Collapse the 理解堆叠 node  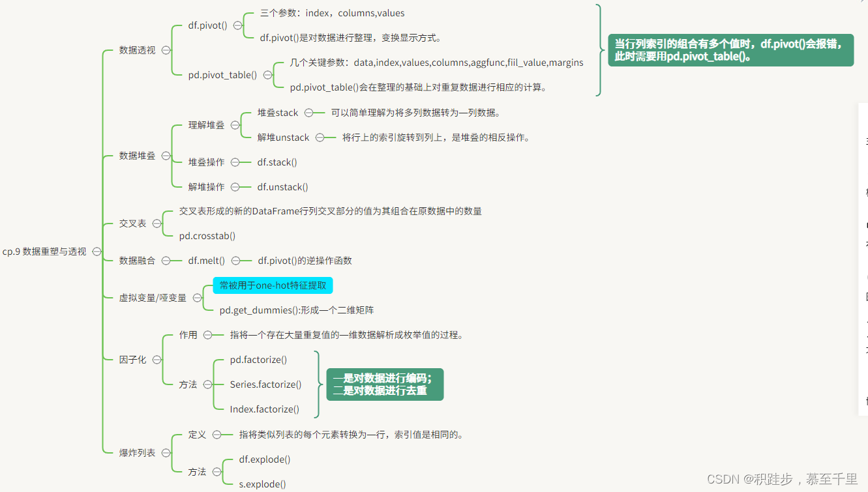pos(235,125)
